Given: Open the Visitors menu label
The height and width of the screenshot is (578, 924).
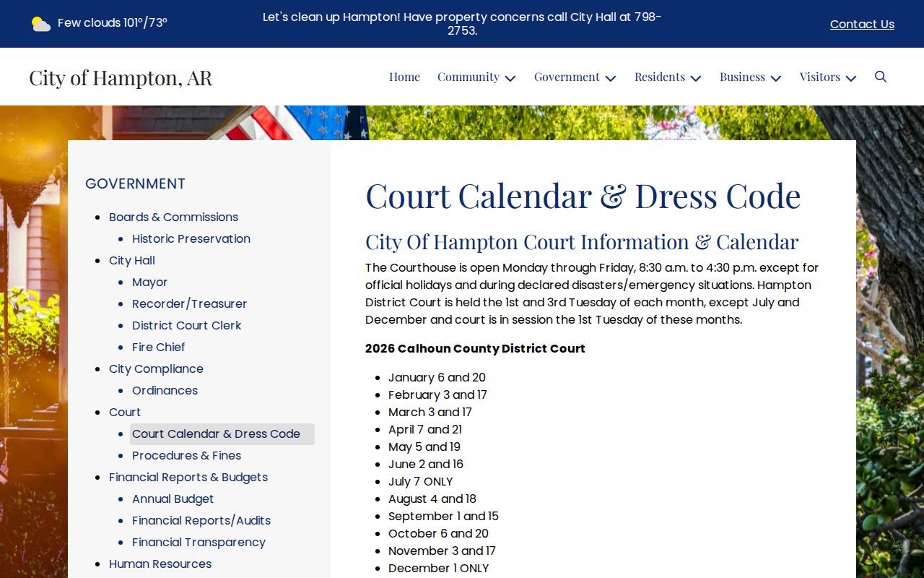Looking at the screenshot, I should click(x=820, y=77).
